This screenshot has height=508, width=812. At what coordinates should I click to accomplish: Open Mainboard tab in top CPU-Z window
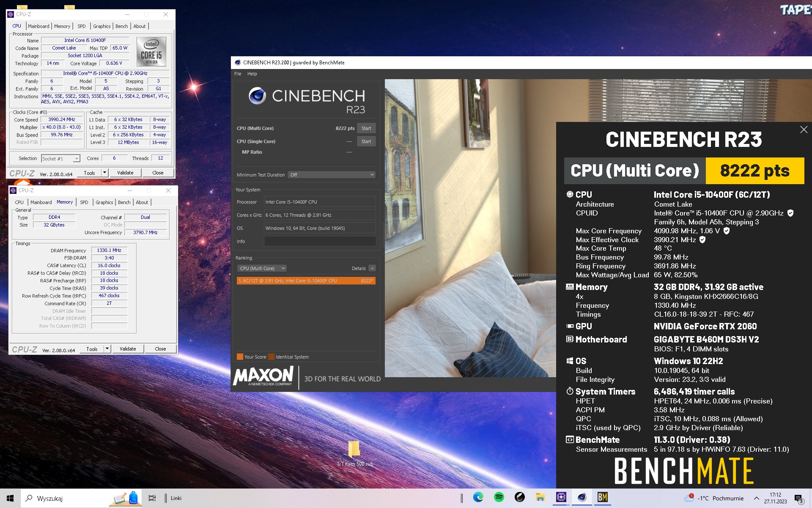(x=38, y=26)
